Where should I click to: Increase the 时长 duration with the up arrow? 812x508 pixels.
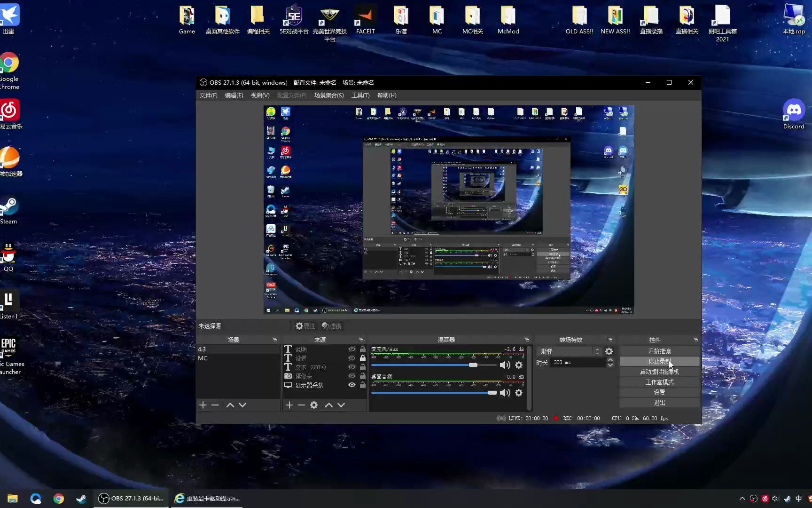(x=610, y=360)
